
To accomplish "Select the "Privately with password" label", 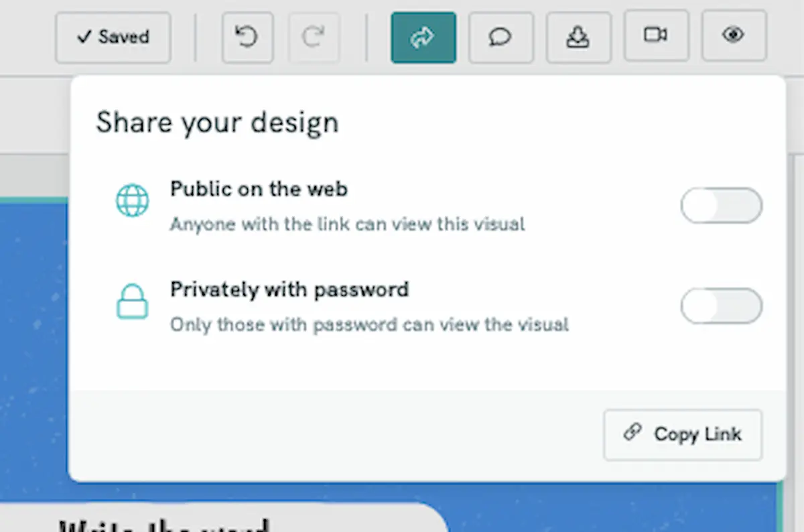I will (289, 289).
